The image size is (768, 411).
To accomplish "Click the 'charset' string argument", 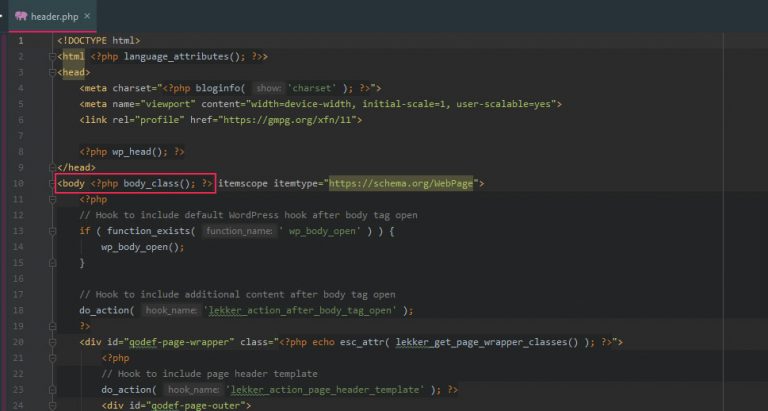I will click(x=312, y=88).
